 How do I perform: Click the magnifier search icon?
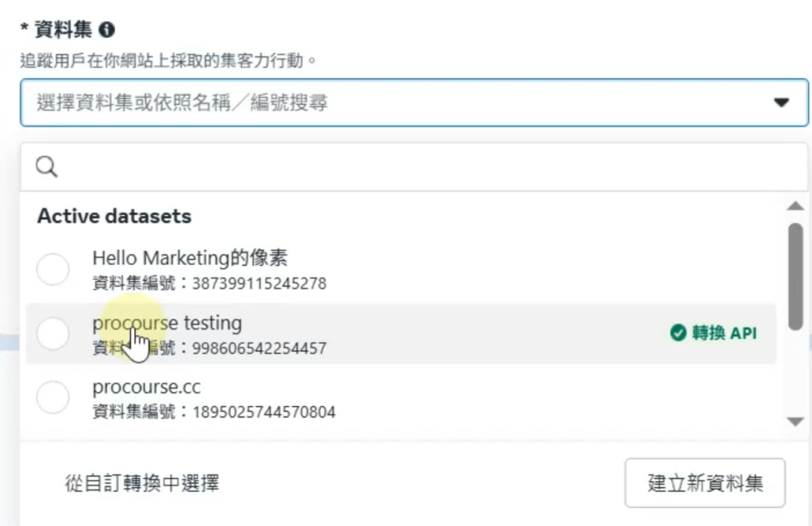click(47, 167)
